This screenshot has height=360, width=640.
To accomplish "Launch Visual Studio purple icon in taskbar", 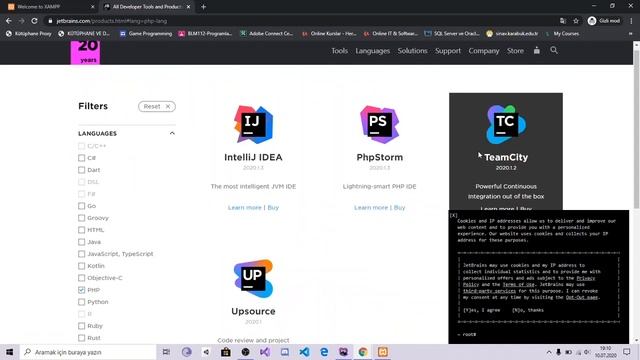I will [x=265, y=352].
